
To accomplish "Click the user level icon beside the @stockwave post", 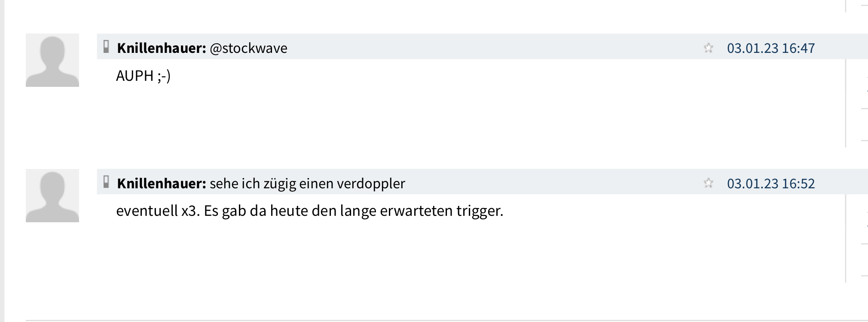I will point(106,47).
